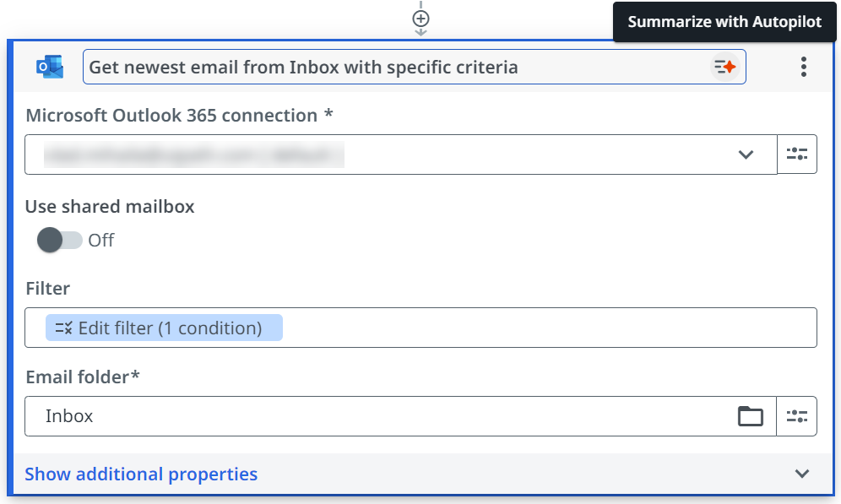Open the three-dot more options menu
This screenshot has width=841, height=504.
coord(803,67)
